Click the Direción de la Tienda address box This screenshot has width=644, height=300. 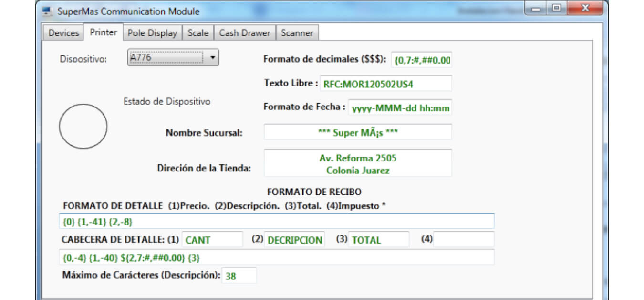pos(358,163)
